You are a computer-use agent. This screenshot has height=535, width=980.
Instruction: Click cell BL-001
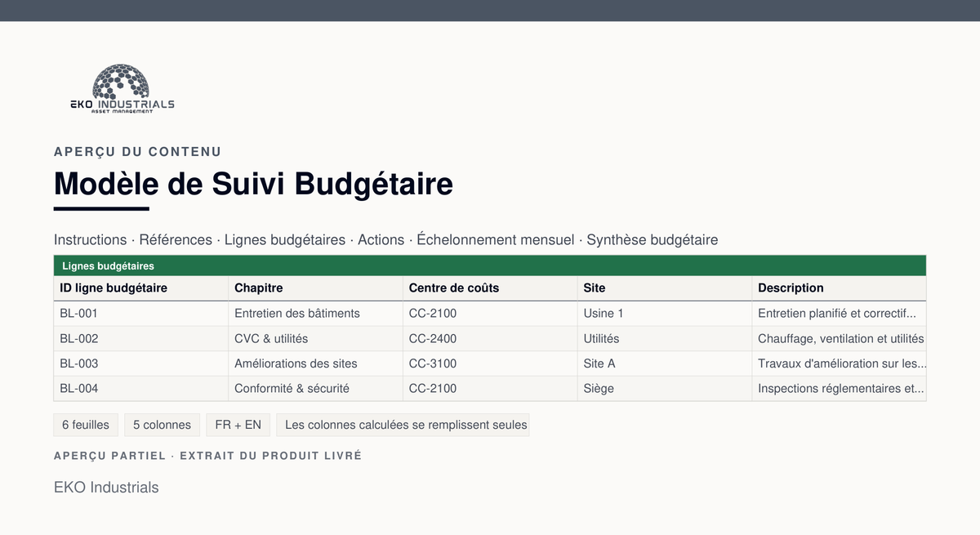[x=141, y=314]
